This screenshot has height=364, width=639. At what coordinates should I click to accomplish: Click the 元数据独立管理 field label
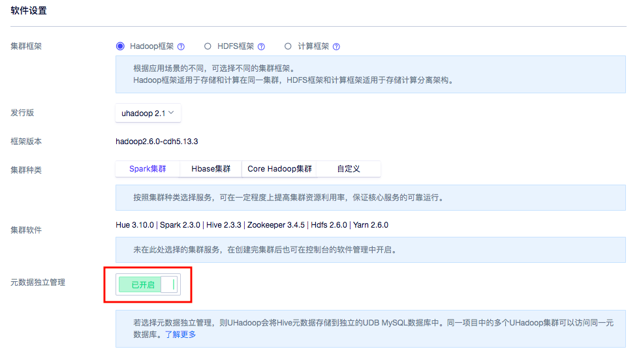[x=38, y=282]
